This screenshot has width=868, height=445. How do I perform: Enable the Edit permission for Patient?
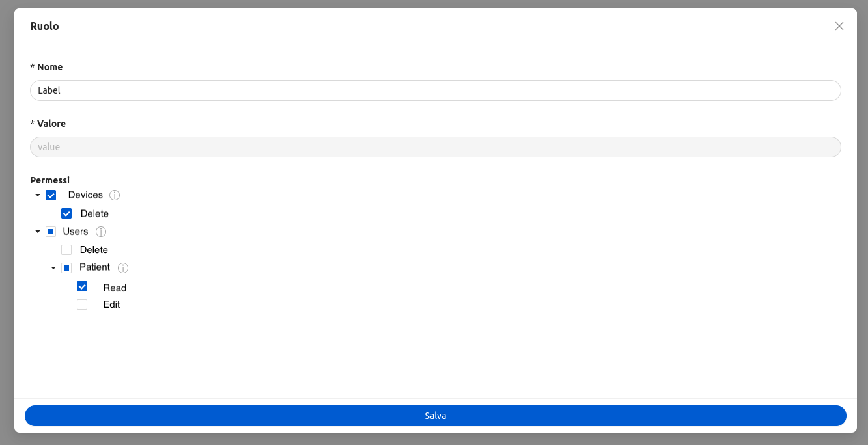click(82, 304)
